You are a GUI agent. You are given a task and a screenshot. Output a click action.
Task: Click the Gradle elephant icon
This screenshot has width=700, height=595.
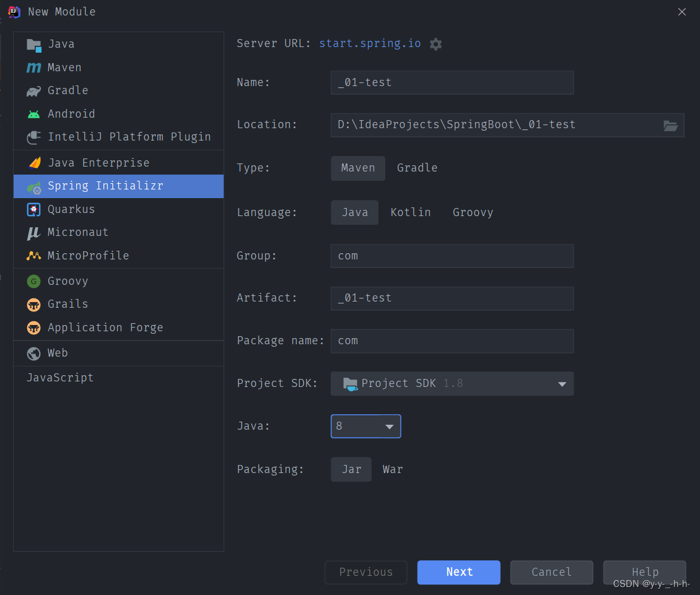pos(33,91)
